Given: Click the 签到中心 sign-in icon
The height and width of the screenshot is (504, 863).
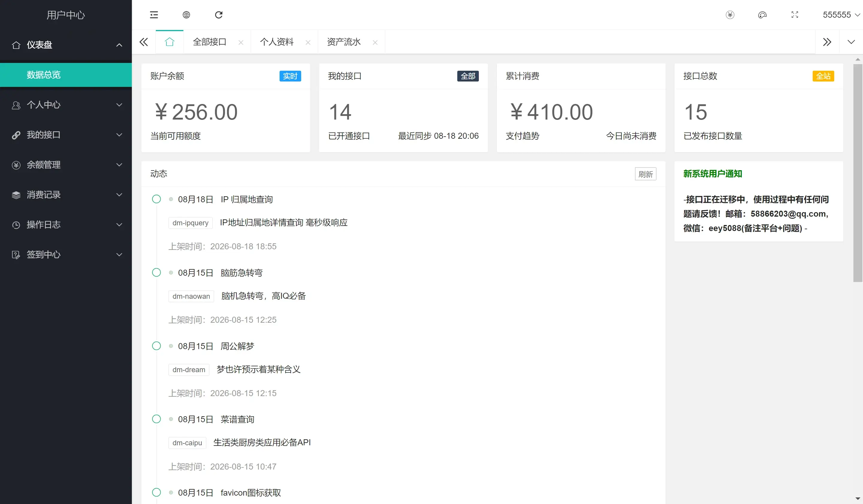Looking at the screenshot, I should 16,255.
